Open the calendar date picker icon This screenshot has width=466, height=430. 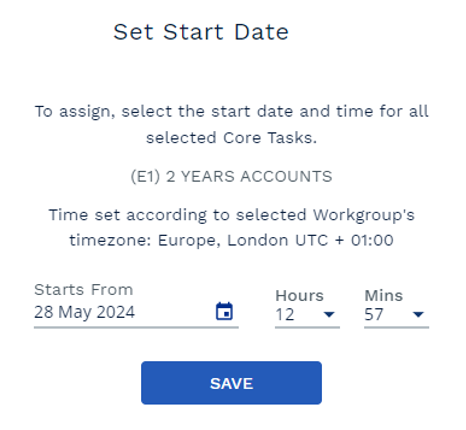click(224, 311)
